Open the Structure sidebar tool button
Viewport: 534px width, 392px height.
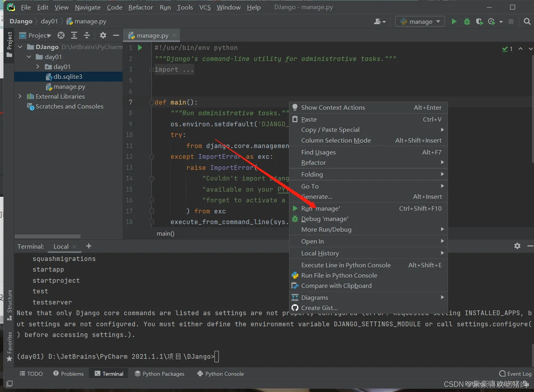(9, 305)
